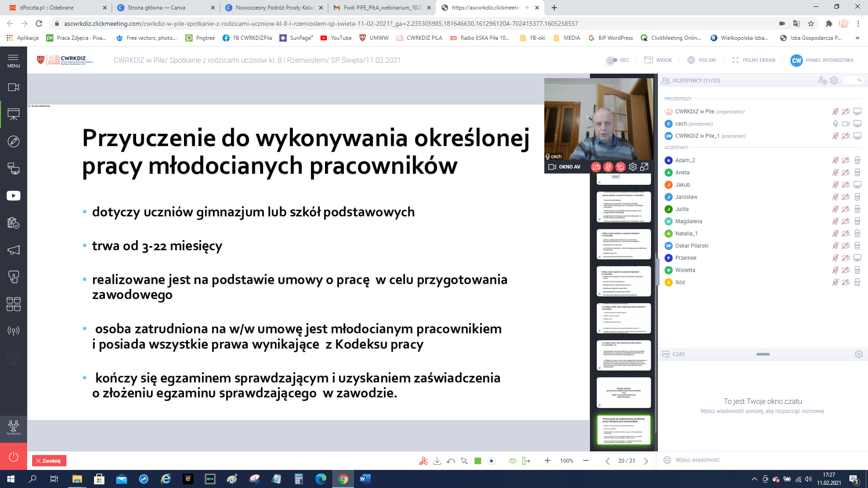Click PEŁNY EKRAN fullscreen button

[x=754, y=60]
